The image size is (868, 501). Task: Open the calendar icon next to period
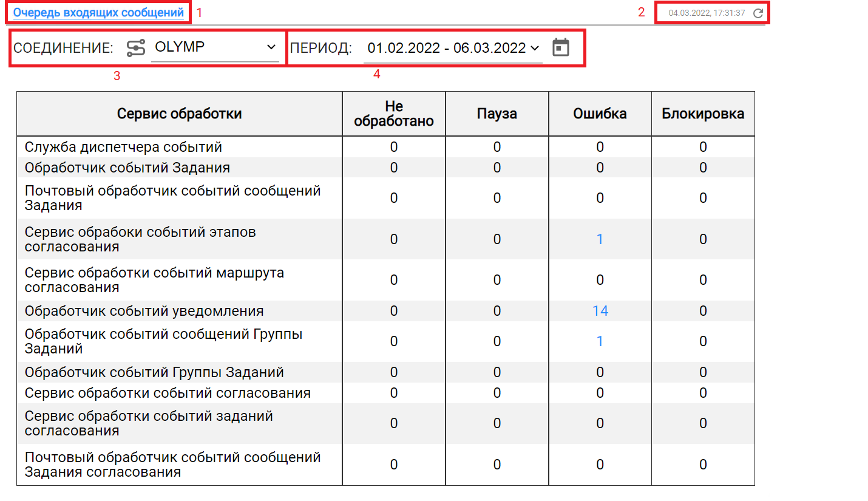[561, 47]
